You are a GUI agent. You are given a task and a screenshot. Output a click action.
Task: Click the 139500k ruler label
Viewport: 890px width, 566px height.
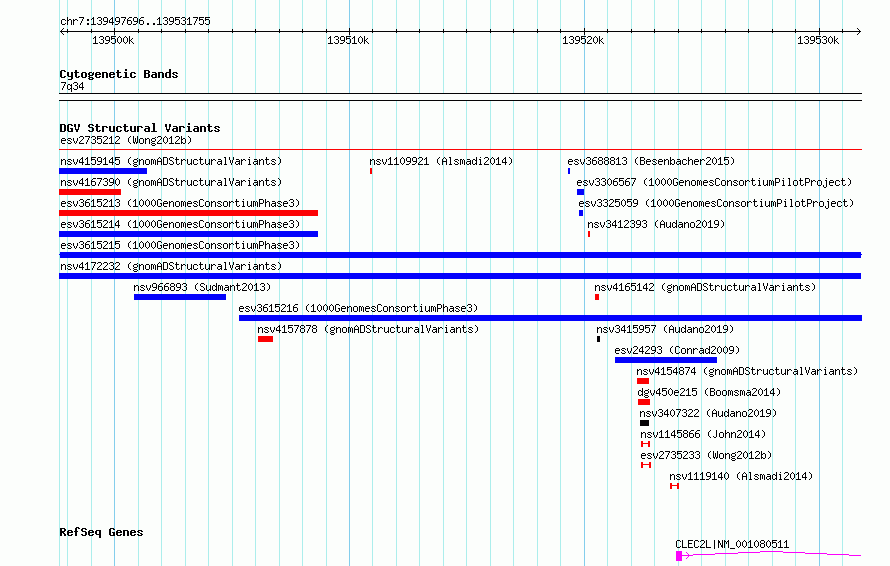(x=113, y=40)
